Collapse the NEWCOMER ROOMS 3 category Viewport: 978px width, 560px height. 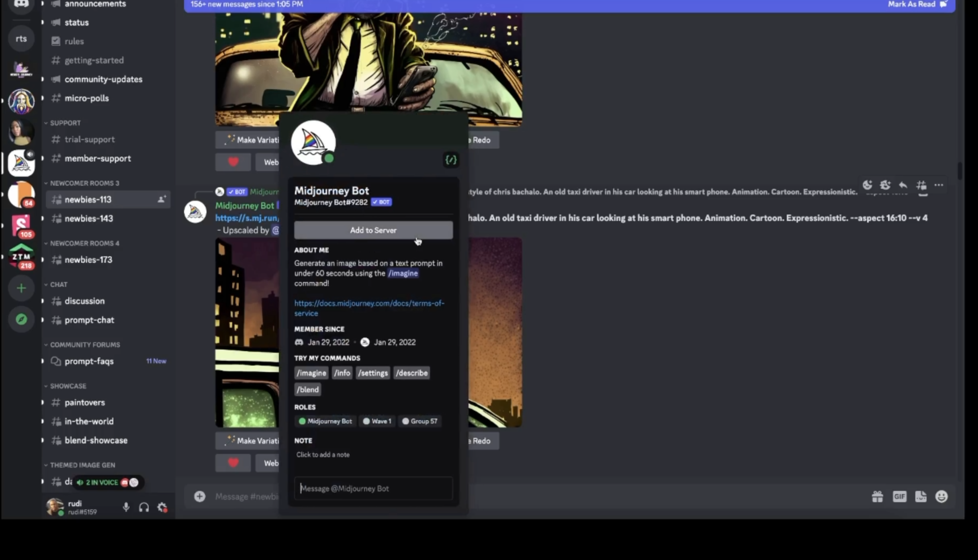point(84,183)
